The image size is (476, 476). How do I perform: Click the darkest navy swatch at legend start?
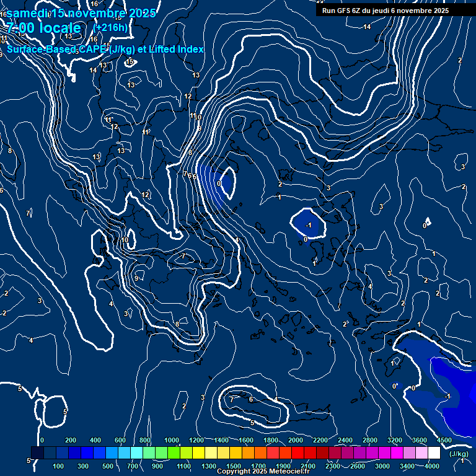(x=37, y=453)
